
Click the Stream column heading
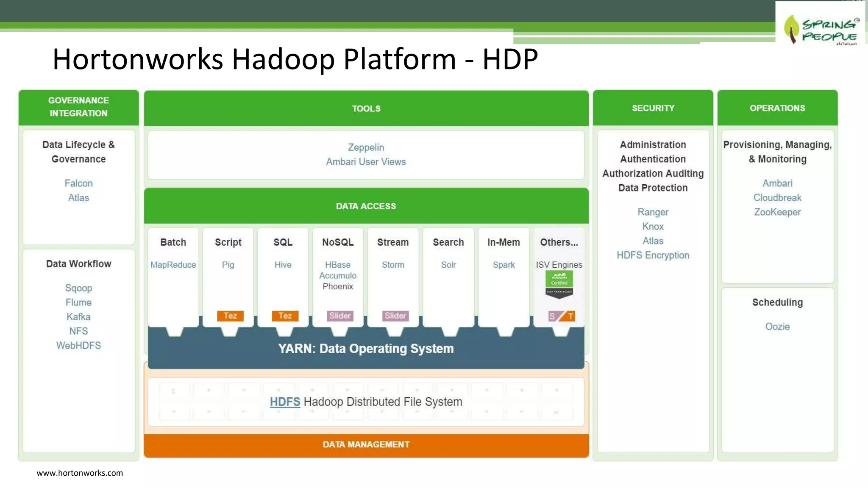[x=393, y=242]
